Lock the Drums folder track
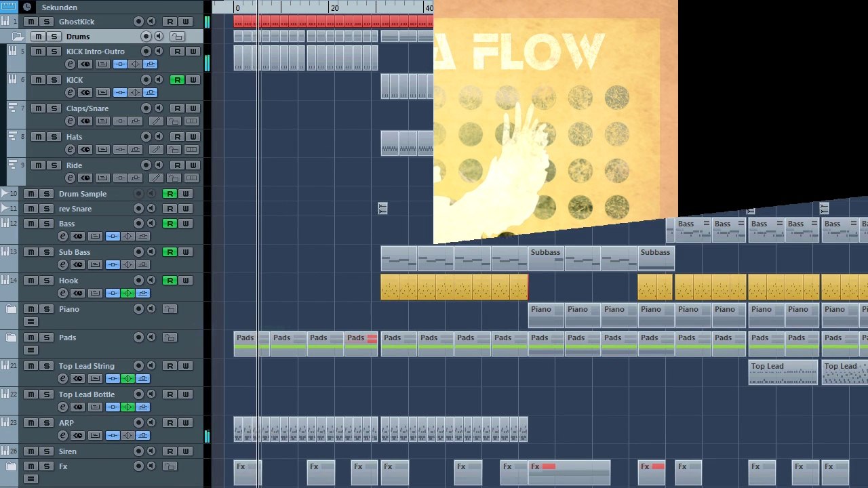The height and width of the screenshot is (488, 868). (x=177, y=37)
